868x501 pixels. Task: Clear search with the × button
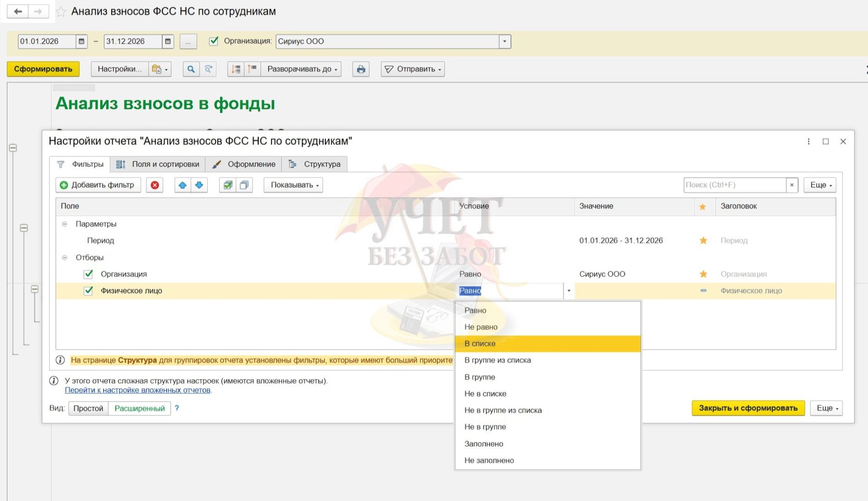(792, 185)
